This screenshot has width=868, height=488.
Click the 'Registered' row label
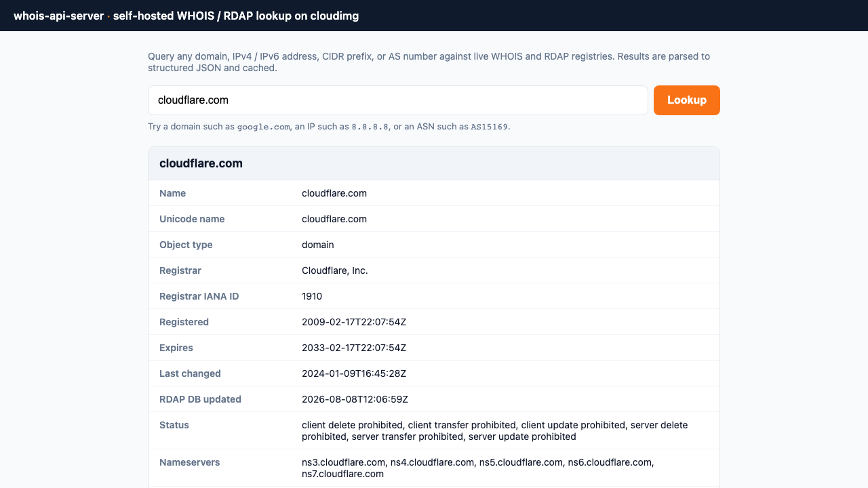(x=184, y=322)
